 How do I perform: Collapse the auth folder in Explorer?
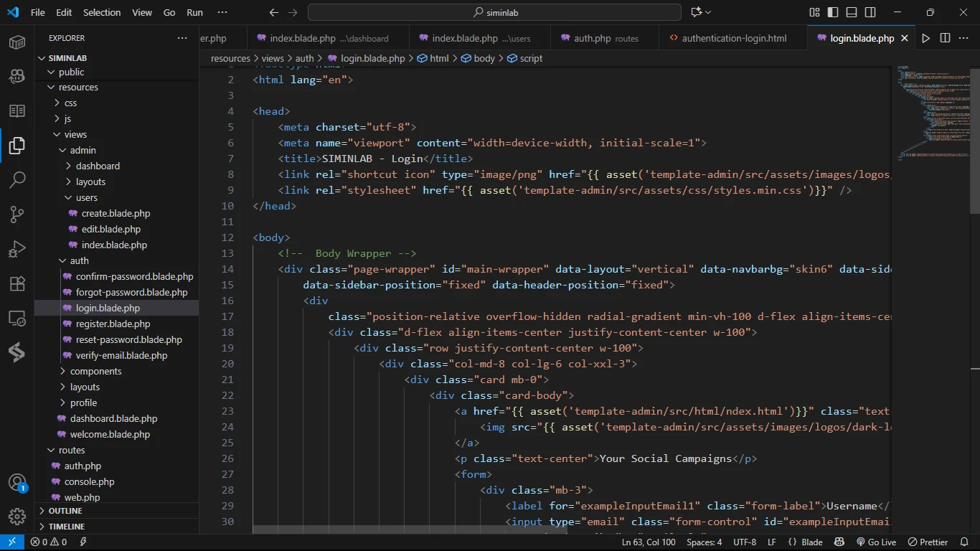[x=79, y=260]
